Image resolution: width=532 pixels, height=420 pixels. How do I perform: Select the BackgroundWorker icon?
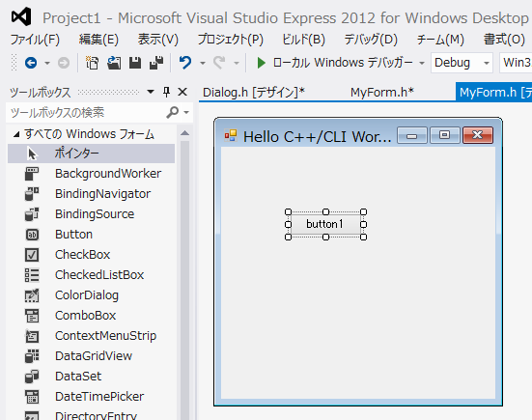32,174
